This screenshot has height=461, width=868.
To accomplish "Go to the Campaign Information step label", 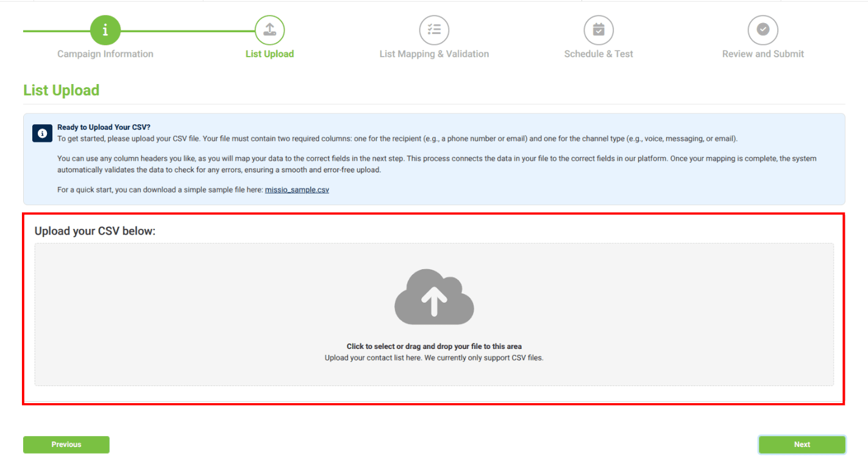I will click(105, 54).
